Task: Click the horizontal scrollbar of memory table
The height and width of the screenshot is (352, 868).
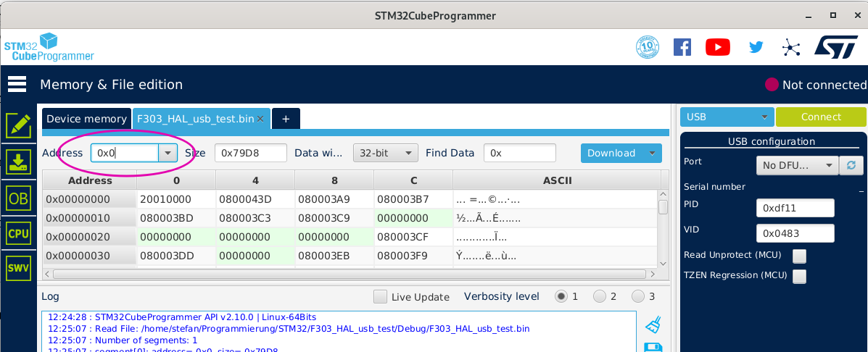Action: coord(350,274)
